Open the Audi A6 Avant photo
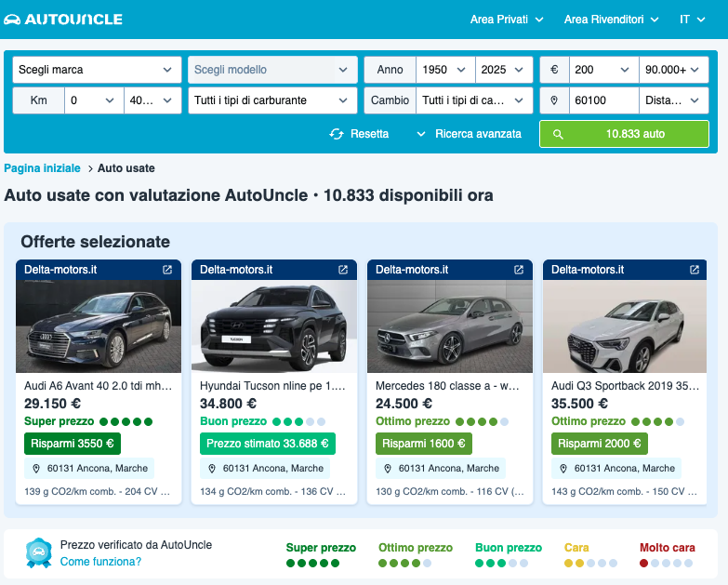Screen dimensions: 728x585 [x=99, y=326]
